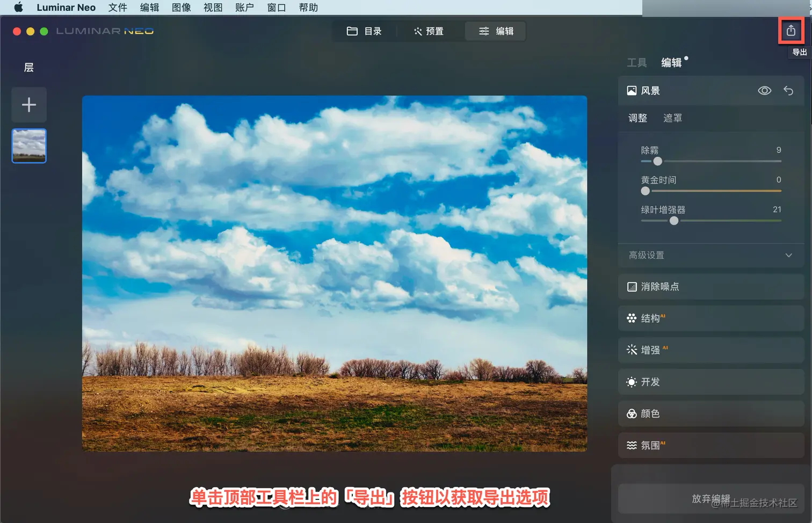Switch to the 工具 tab in right panel
This screenshot has height=523, width=812.
tap(637, 63)
